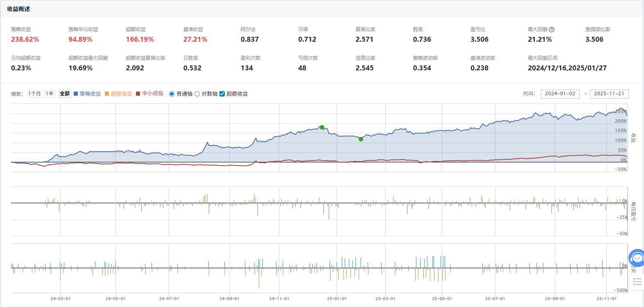This screenshot has width=644, height=307.
Task: Click the 夏普比率 value 2.571
Action: 364,39
